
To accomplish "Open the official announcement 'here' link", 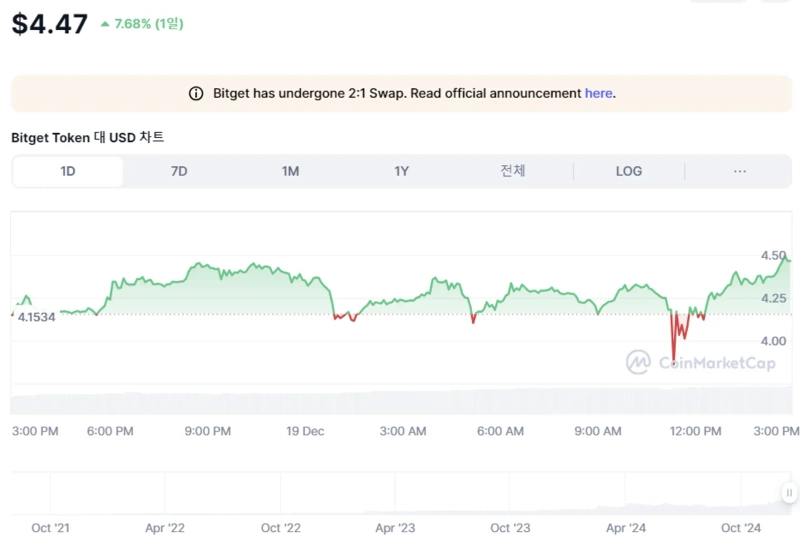I will [598, 93].
